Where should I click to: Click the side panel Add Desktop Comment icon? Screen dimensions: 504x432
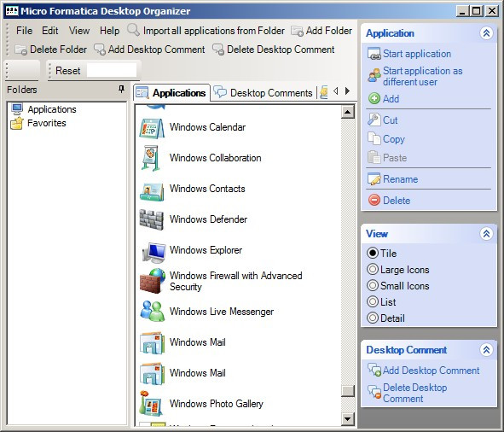[374, 370]
